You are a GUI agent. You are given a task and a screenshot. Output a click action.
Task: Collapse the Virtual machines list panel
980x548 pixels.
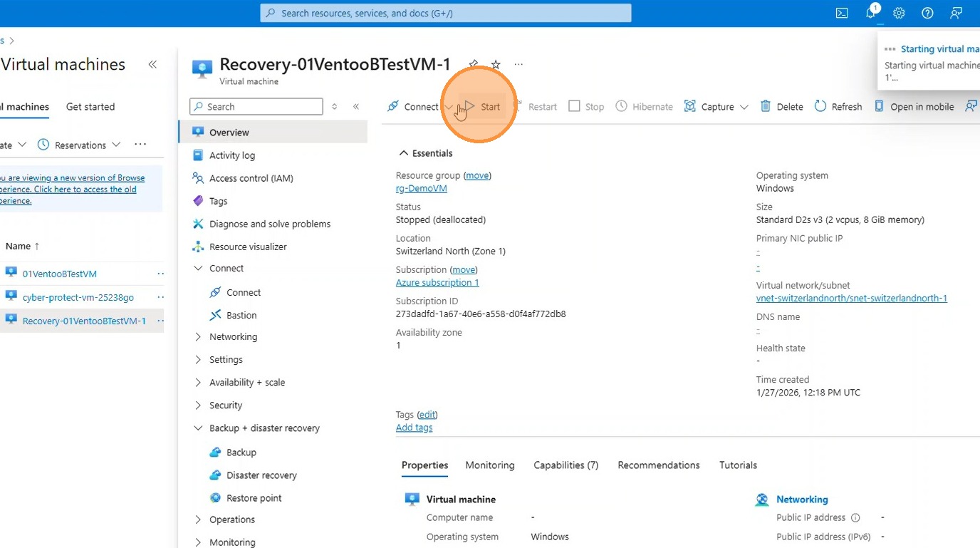coord(152,64)
